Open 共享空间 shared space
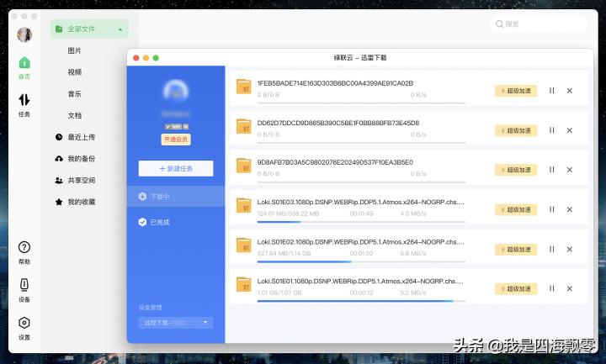The height and width of the screenshot is (364, 606). click(x=76, y=180)
